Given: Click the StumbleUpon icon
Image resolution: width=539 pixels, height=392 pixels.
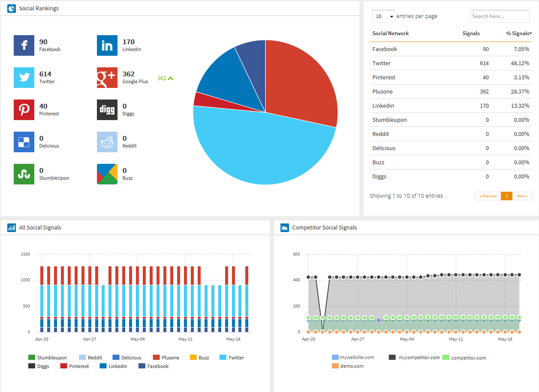Looking at the screenshot, I should [x=24, y=174].
